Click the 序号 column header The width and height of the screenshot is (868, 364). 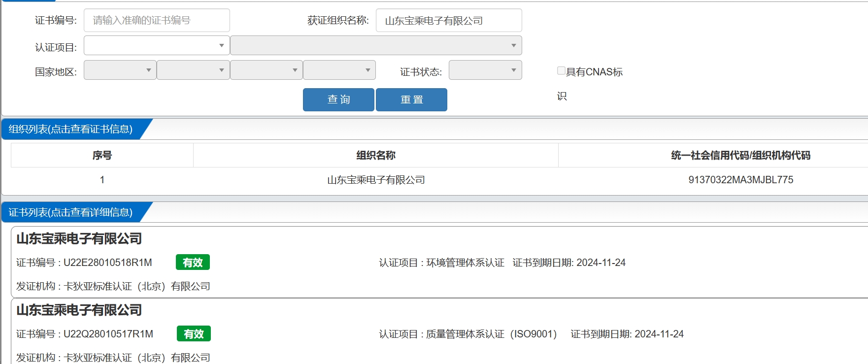click(x=102, y=155)
